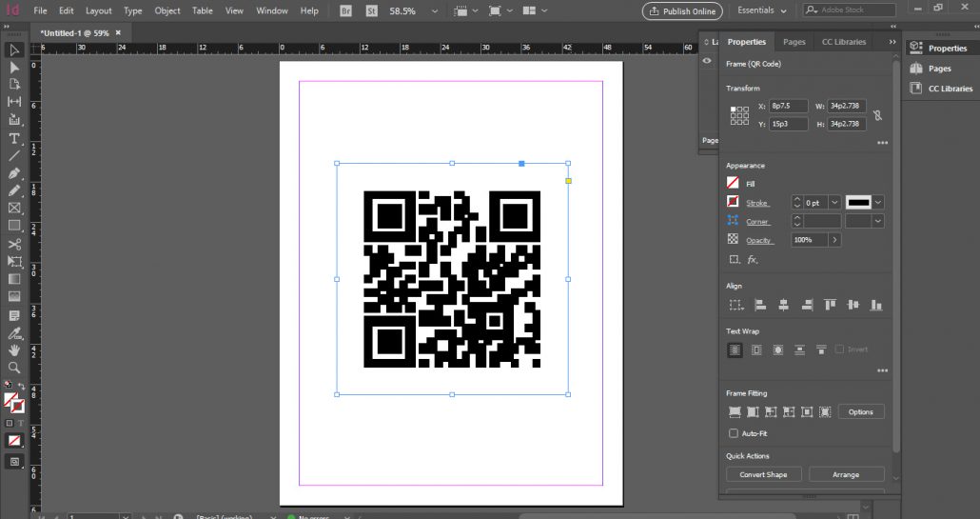
Task: Click the Opacity value field
Action: (810, 240)
